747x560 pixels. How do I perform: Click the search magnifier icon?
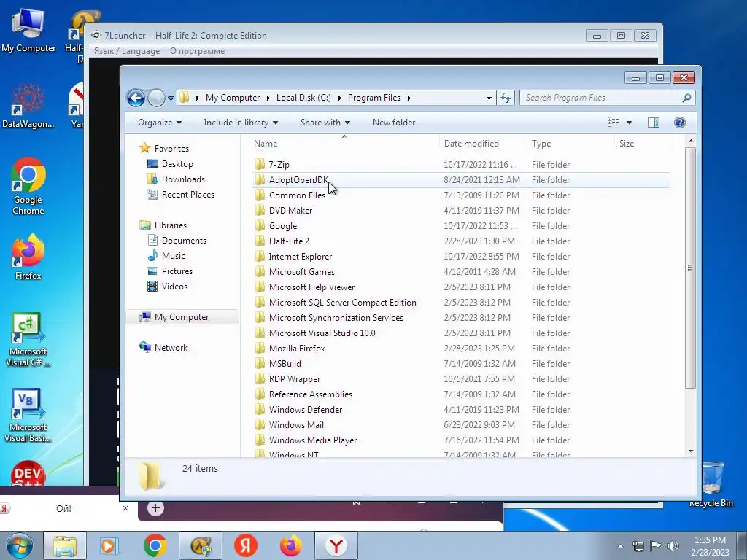(x=686, y=98)
